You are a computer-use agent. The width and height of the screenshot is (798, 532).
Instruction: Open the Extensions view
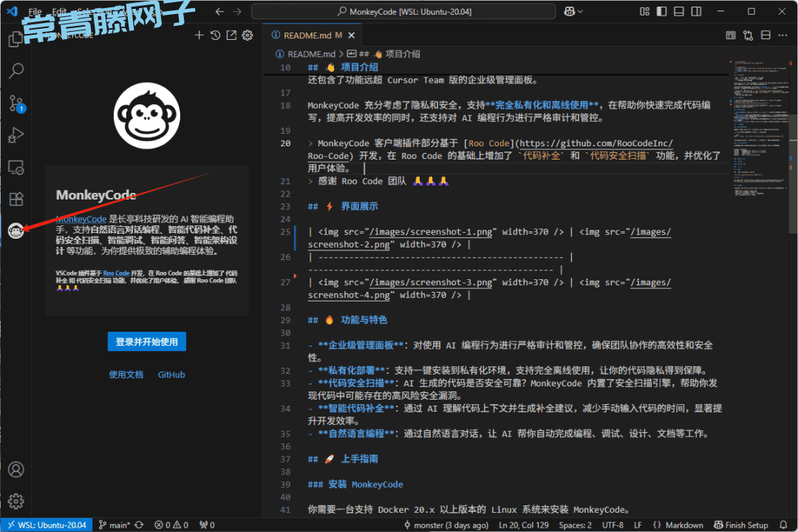click(x=16, y=199)
